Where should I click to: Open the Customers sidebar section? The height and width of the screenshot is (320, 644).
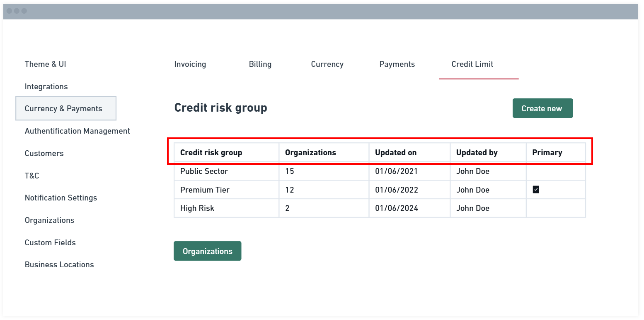tap(44, 154)
